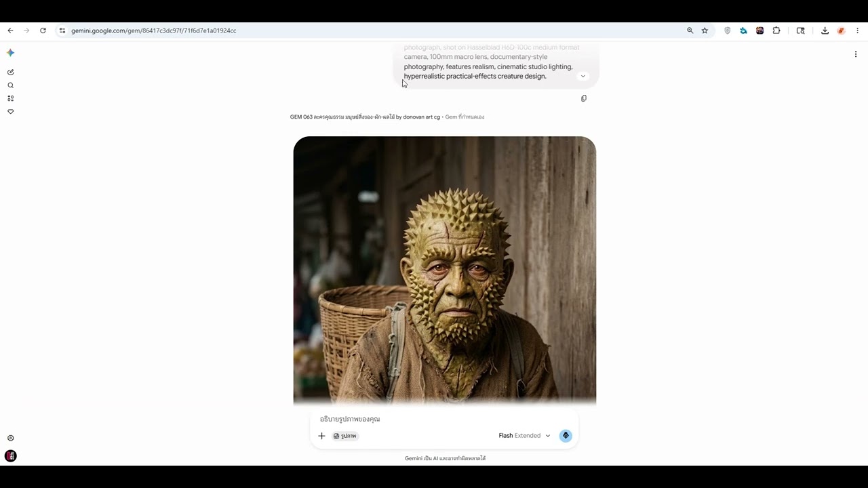Open the generated durian-man image

[444, 271]
